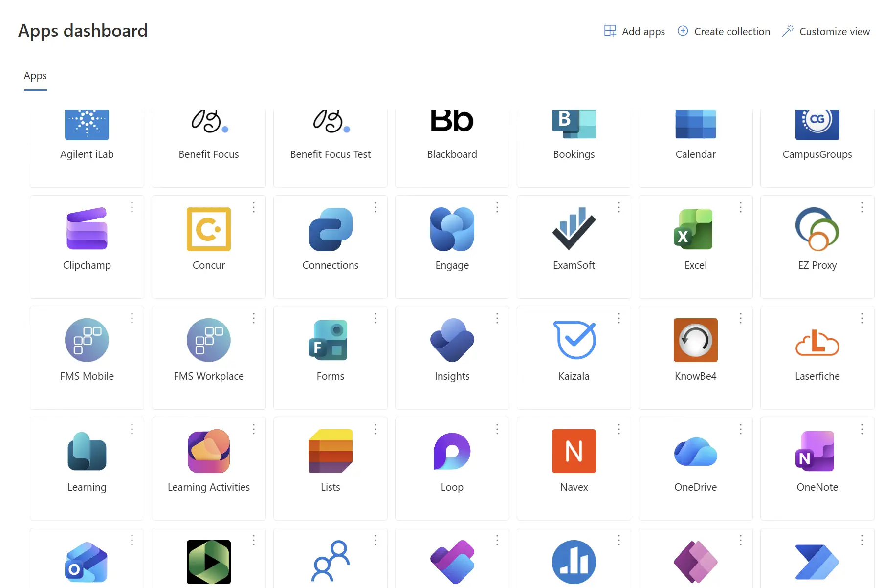Launch the Learning Activities app icon
Screen dimensions: 883x588
click(x=209, y=451)
